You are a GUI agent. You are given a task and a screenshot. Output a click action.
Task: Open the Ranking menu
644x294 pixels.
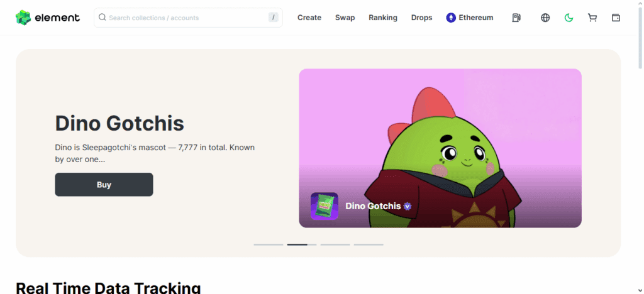(383, 18)
